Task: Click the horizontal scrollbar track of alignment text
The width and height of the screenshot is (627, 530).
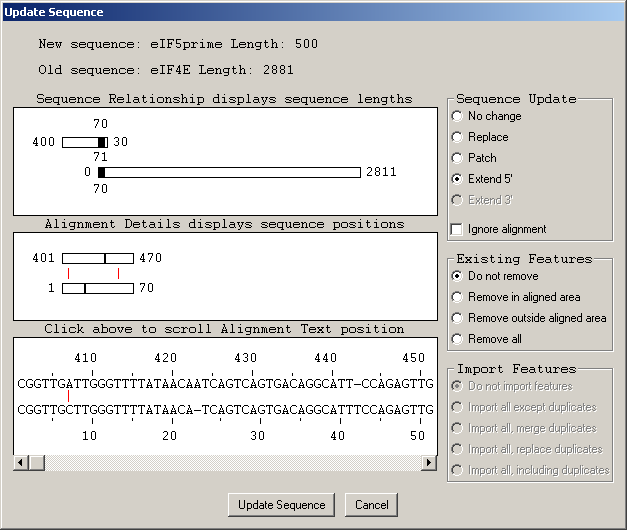Action: 230,462
